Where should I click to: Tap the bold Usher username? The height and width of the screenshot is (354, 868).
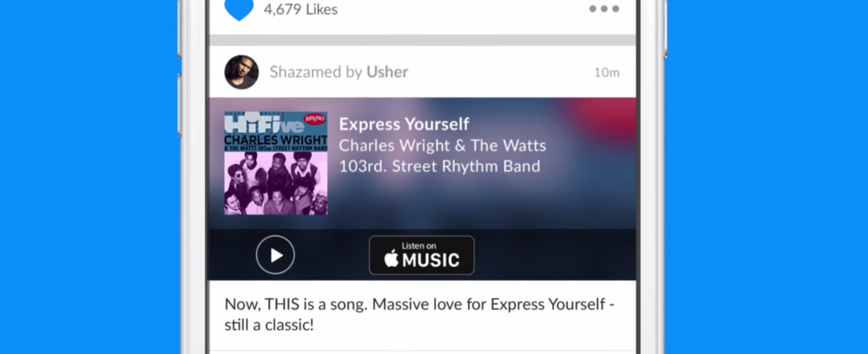tap(387, 72)
